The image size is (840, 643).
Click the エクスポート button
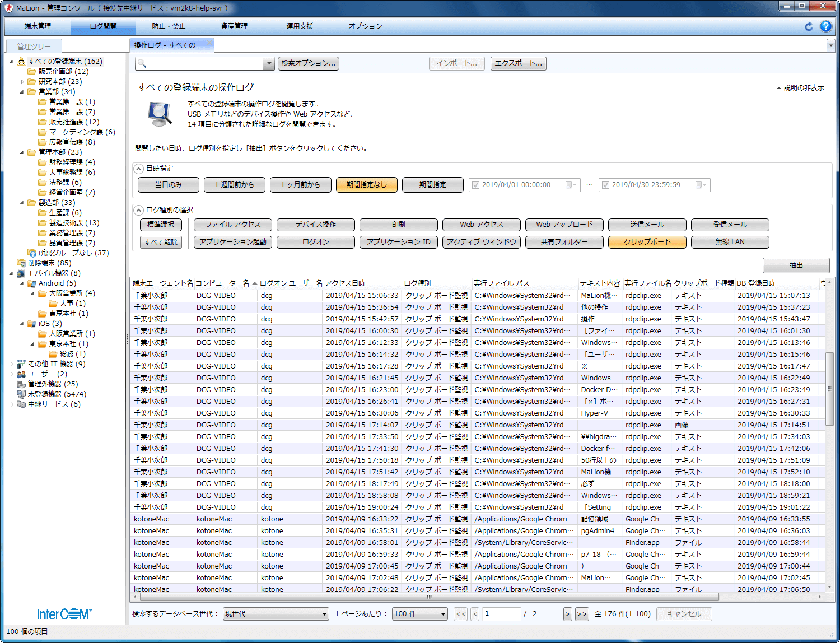[518, 64]
